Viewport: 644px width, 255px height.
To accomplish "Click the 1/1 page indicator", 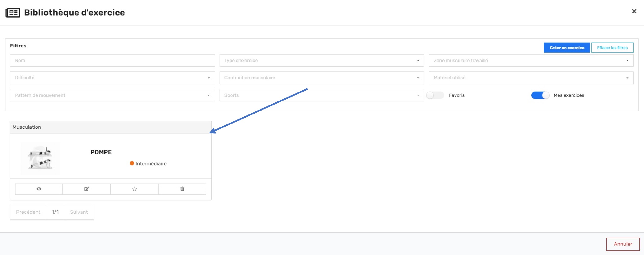I will (55, 212).
